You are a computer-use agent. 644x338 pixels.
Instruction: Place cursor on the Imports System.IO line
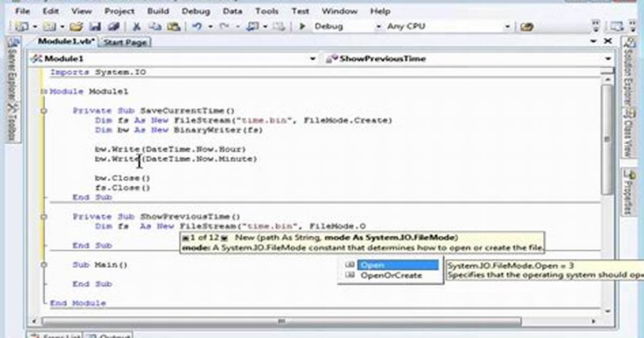[98, 72]
